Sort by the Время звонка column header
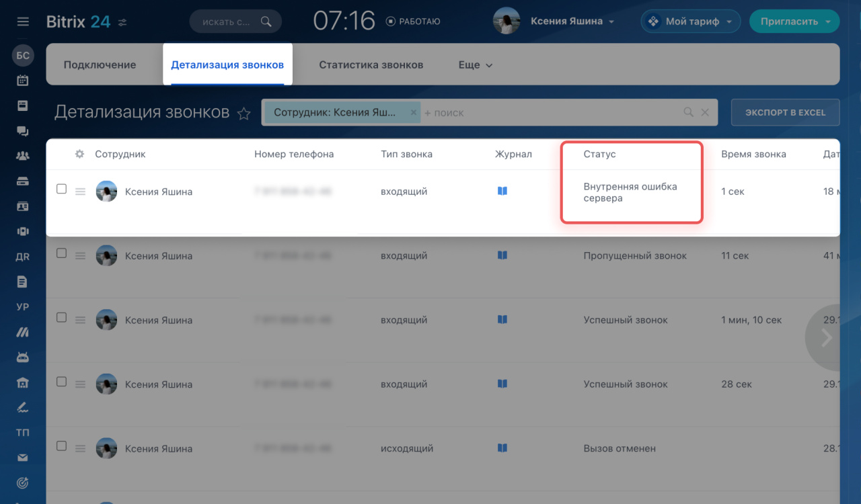 pos(753,154)
